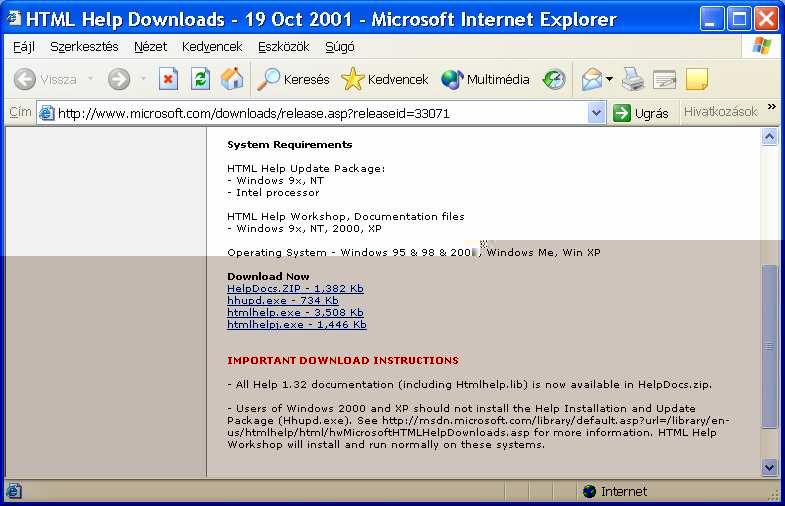Click the URL address field

pyautogui.click(x=320, y=113)
